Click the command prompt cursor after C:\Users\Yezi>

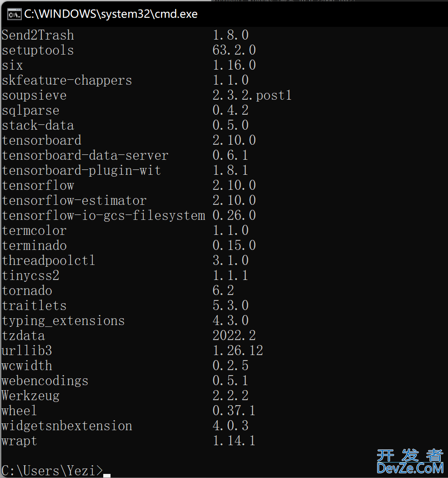pyautogui.click(x=107, y=476)
